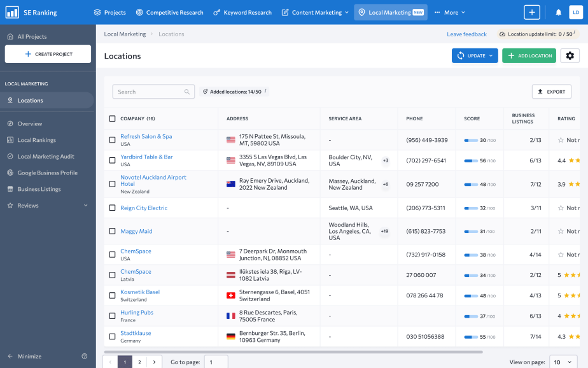588x368 pixels.
Task: Click the Local Marketing Audit icon
Action: (10, 157)
